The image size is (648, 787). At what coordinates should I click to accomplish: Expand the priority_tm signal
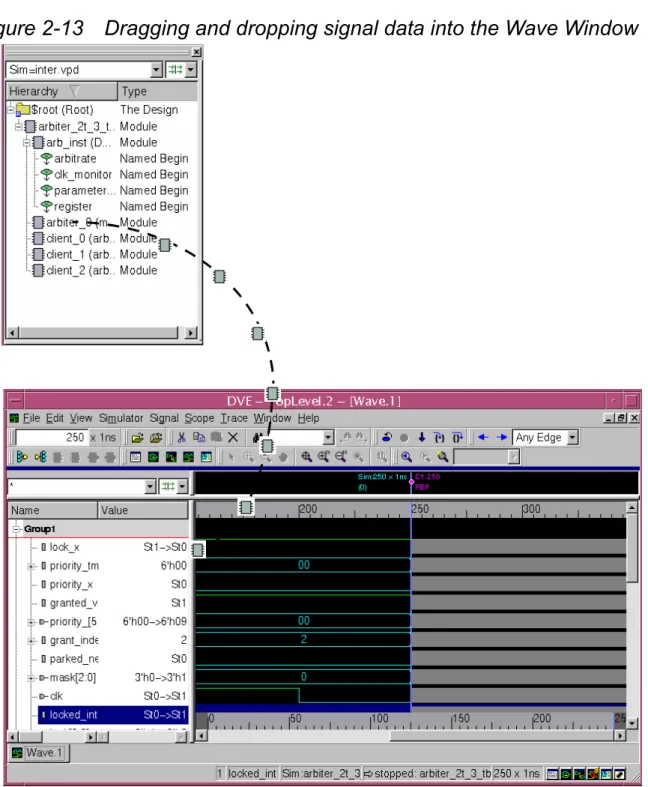coord(31,566)
